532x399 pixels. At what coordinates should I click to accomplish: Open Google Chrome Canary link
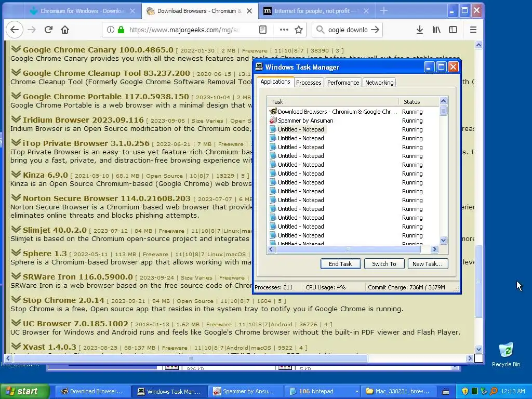coord(98,50)
